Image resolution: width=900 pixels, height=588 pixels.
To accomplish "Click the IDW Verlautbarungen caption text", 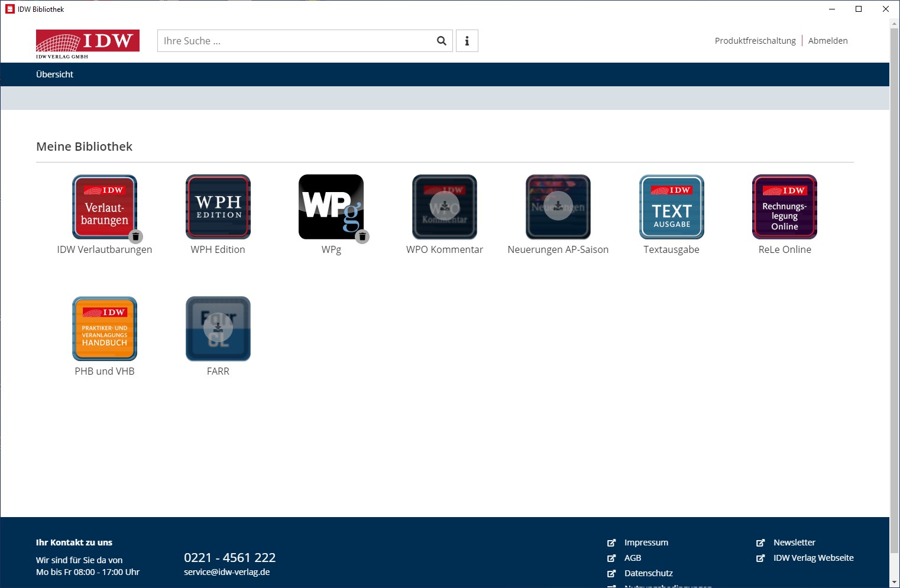I will (x=105, y=249).
